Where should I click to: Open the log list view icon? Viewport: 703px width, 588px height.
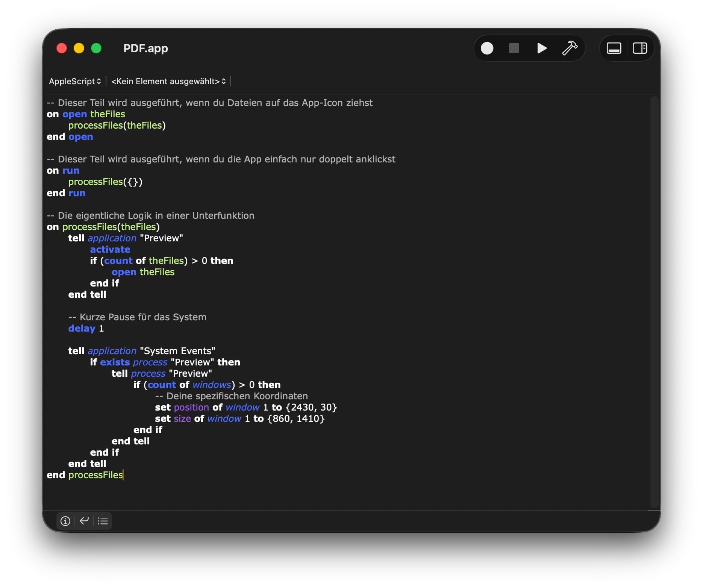tap(103, 521)
